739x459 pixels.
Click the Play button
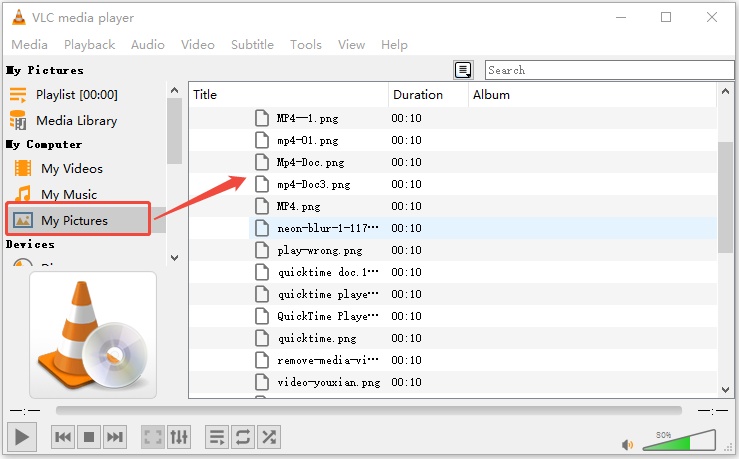[x=22, y=437]
